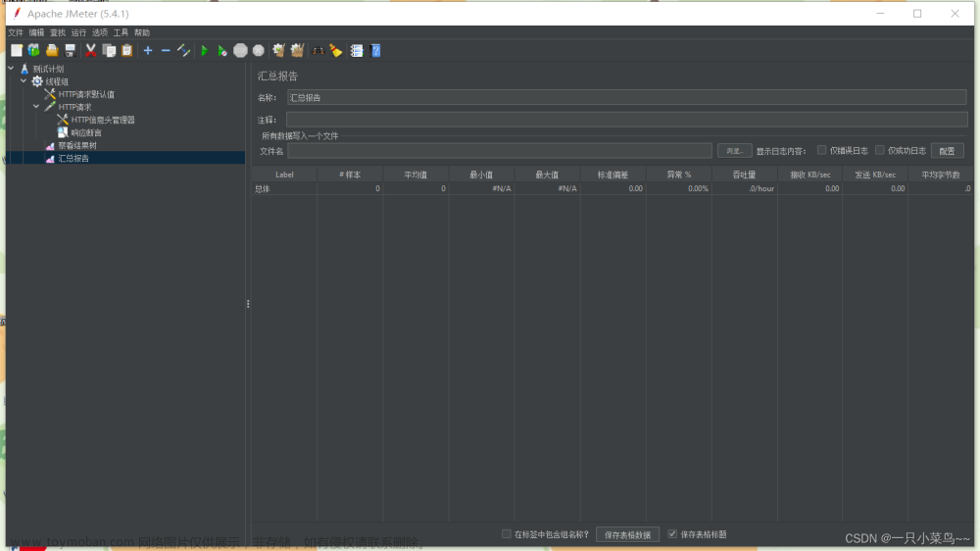This screenshot has width=980, height=551.
Task: Toggle the 仅错误日志 checkbox
Action: (x=821, y=150)
